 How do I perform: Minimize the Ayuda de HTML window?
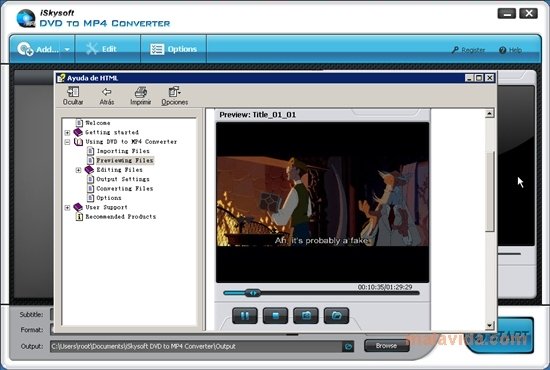[469, 78]
